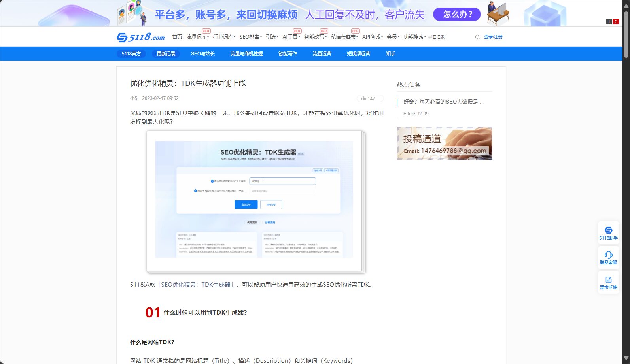630x364 pixels.
Task: Open 联系客服 headset icon
Action: [x=608, y=257]
